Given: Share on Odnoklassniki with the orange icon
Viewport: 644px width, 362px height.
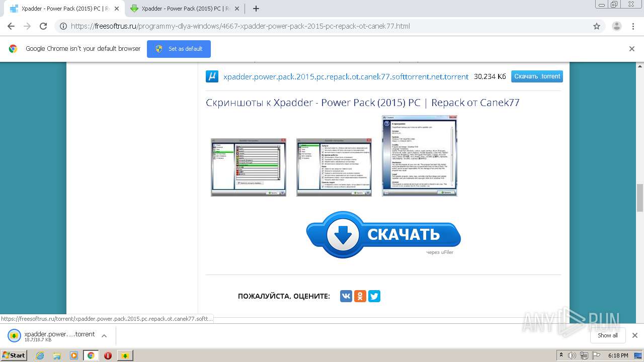Looking at the screenshot, I should (360, 296).
